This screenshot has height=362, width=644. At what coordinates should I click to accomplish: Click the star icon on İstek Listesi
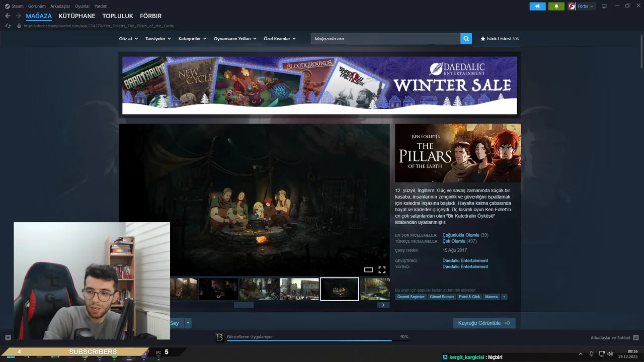pyautogui.click(x=483, y=39)
